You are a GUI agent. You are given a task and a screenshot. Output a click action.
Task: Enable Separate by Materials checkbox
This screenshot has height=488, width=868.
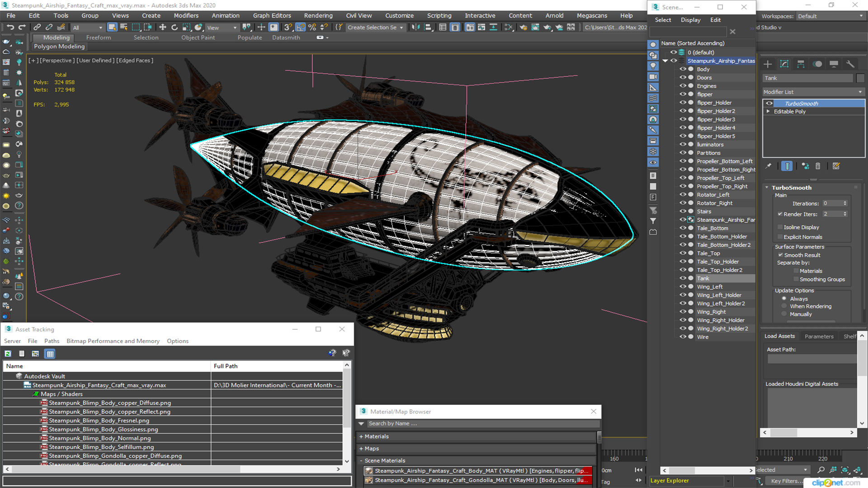click(x=796, y=271)
